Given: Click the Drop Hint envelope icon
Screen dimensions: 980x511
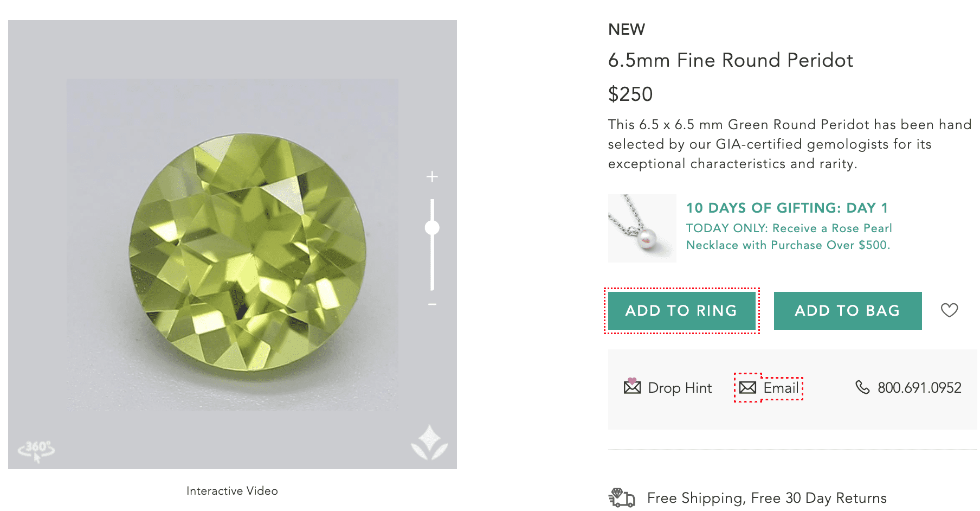Looking at the screenshot, I should click(x=632, y=386).
